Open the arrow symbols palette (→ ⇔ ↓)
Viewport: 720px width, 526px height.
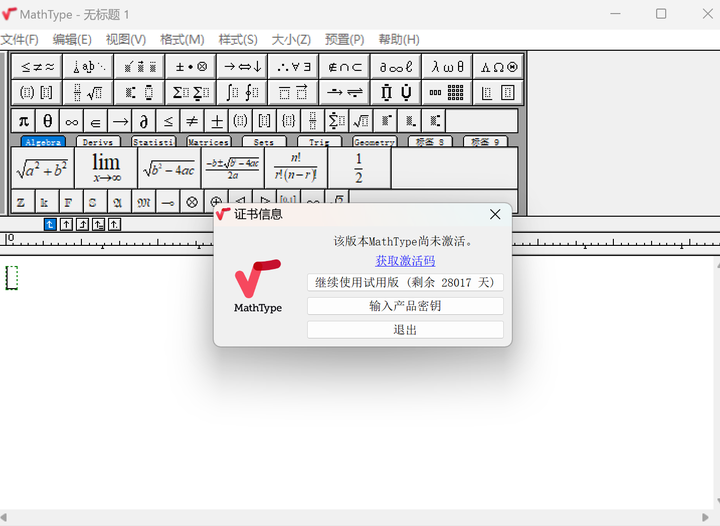click(x=242, y=67)
